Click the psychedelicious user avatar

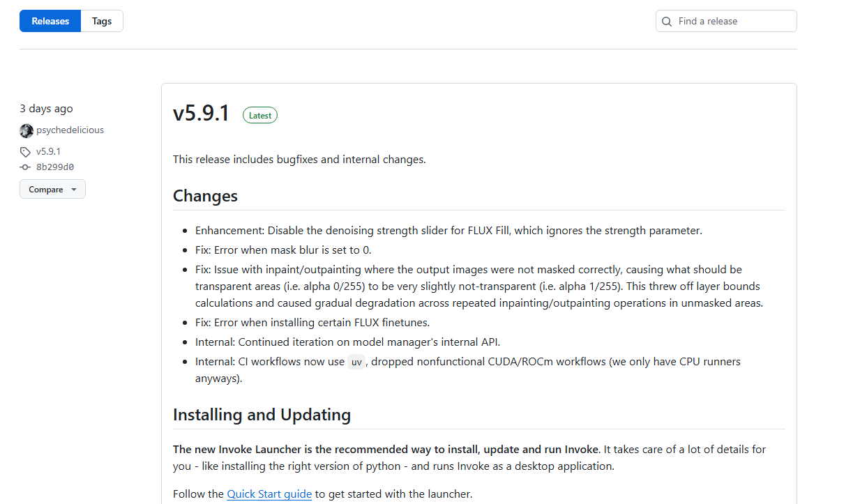pos(27,130)
